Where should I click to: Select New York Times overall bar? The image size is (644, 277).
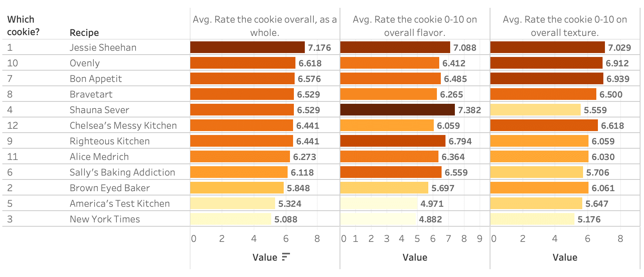[x=231, y=219]
